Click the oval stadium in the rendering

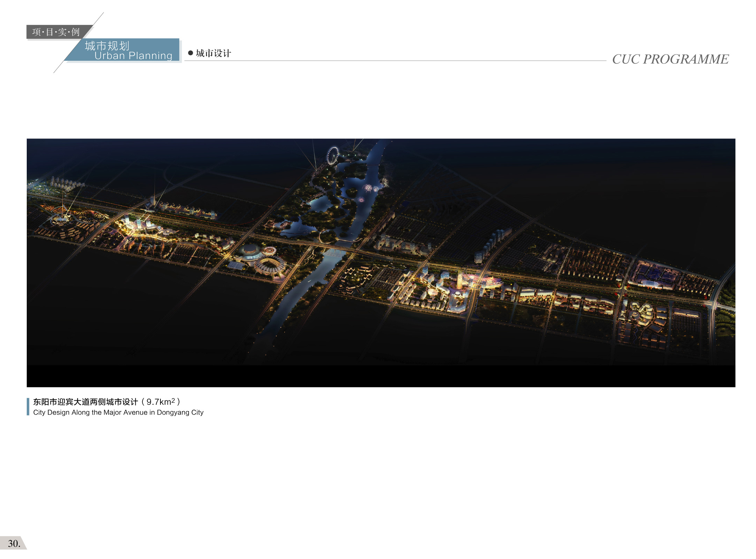click(269, 265)
